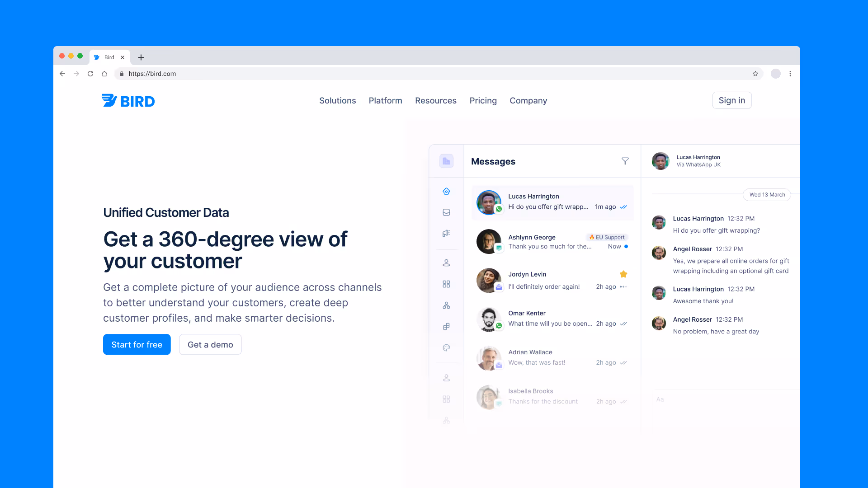Click the home icon in the app sidebar
The height and width of the screenshot is (488, 868).
(446, 192)
